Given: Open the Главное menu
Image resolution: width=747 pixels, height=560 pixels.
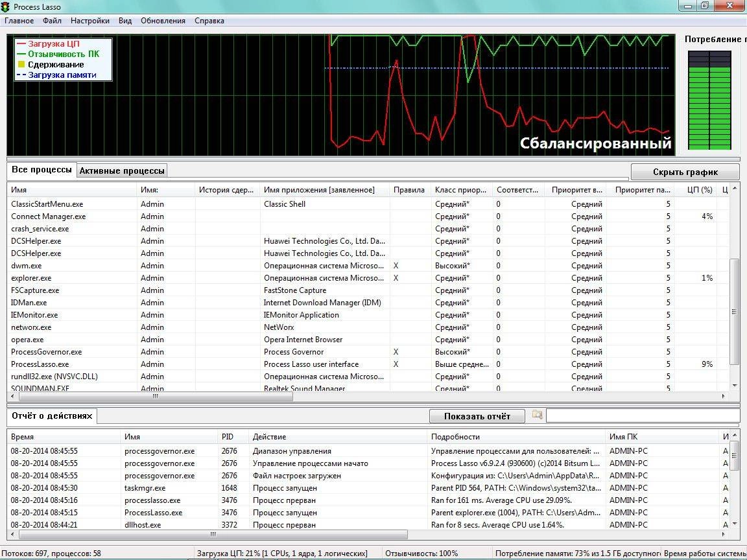Looking at the screenshot, I should click(19, 21).
